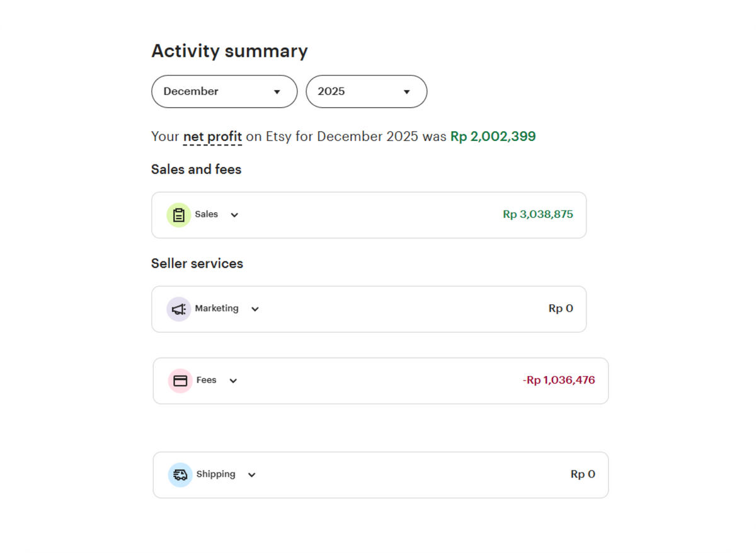
Task: Click the Fees credit card icon
Action: coord(180,381)
